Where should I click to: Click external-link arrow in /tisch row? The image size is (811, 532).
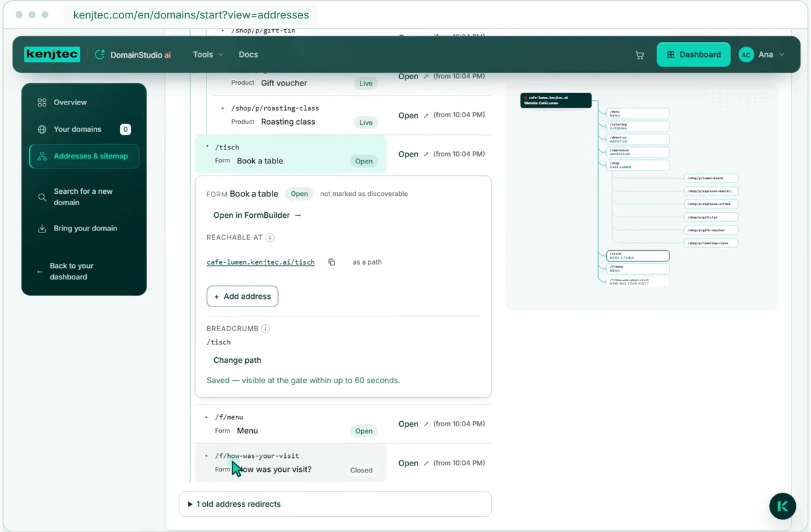coord(426,155)
